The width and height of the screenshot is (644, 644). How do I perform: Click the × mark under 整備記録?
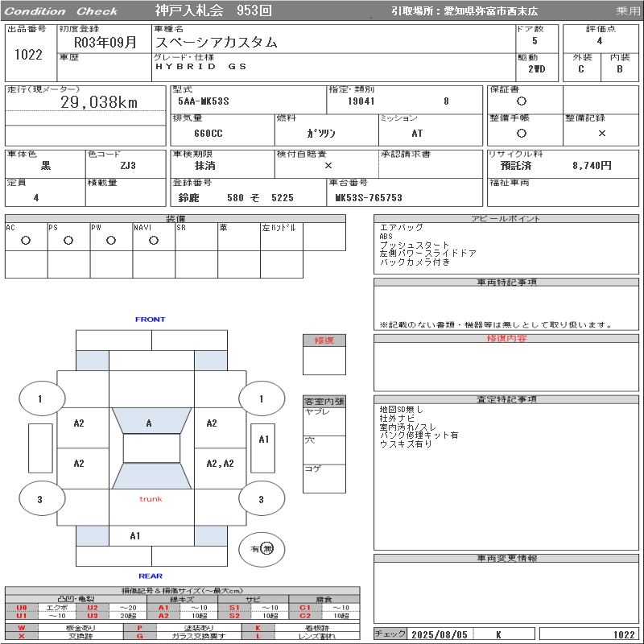click(601, 133)
